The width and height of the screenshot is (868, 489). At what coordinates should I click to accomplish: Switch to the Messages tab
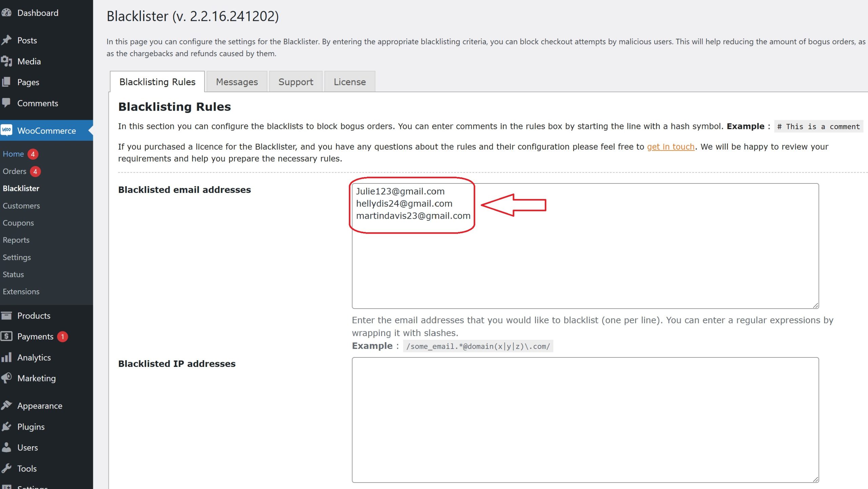[x=237, y=81]
